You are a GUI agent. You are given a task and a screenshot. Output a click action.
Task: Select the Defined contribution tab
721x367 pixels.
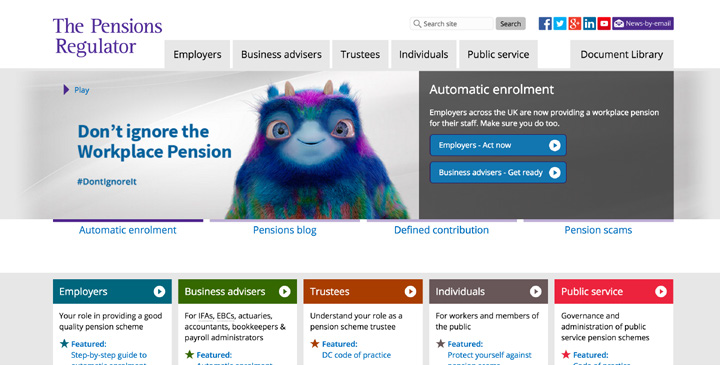click(x=441, y=230)
